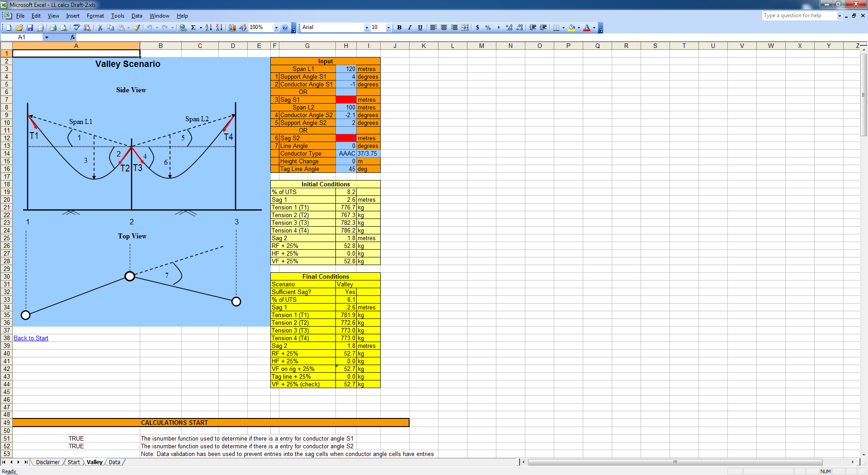Screen dimensions: 868x475
Task: Open the Arial font name dropdown
Action: [x=367, y=28]
